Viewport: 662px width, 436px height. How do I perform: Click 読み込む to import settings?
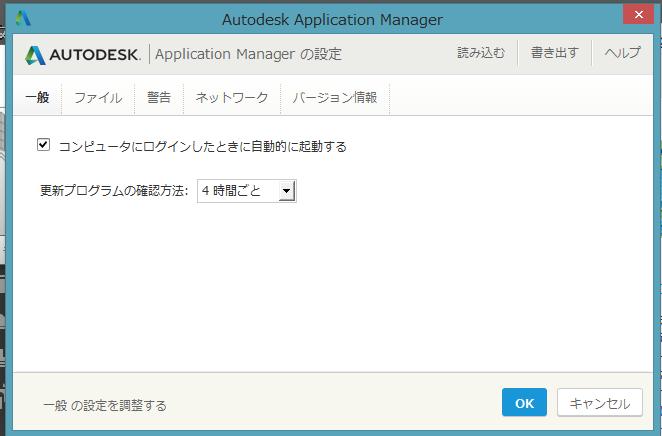tap(481, 53)
